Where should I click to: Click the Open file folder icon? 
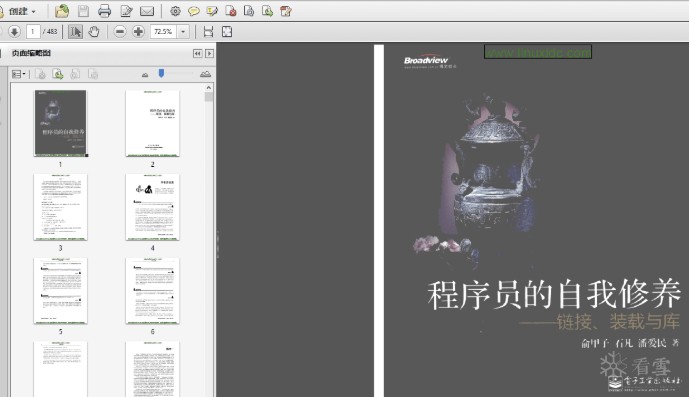pos(62,11)
